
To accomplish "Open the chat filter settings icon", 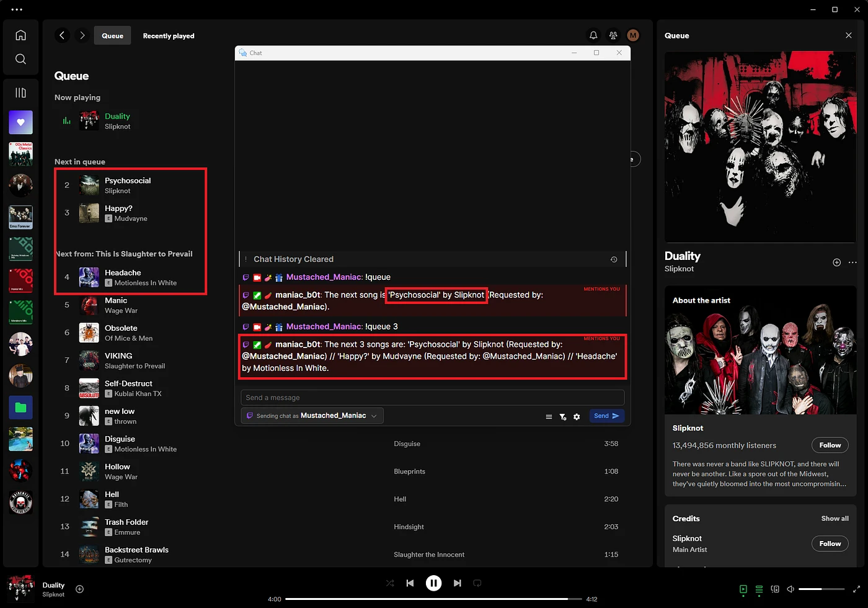I will [x=563, y=417].
